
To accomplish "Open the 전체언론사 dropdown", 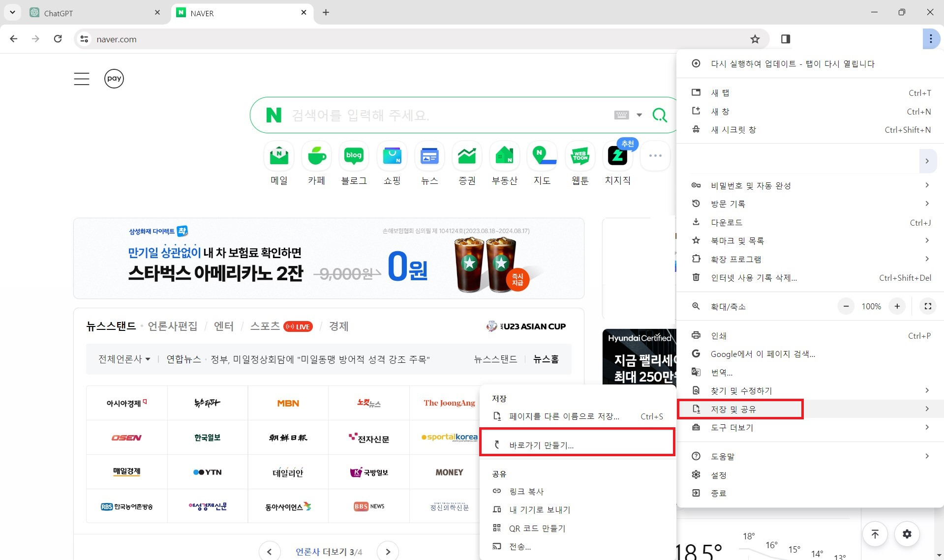I will (x=124, y=359).
